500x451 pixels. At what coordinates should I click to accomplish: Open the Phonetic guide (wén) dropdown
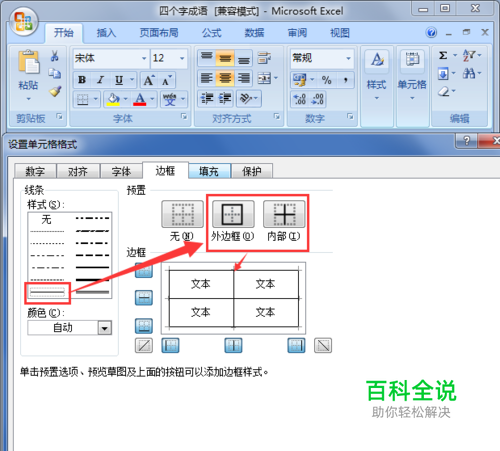pos(183,99)
